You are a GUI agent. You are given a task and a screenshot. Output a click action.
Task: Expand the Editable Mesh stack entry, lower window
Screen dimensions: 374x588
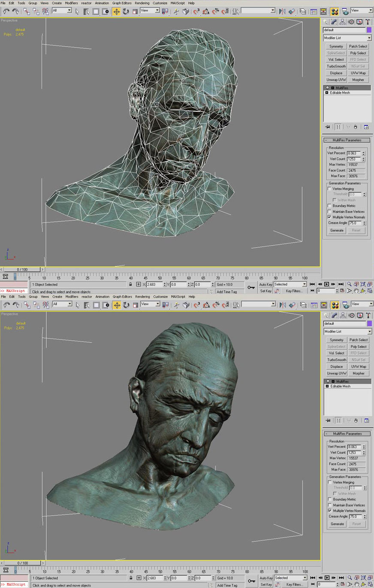point(327,386)
